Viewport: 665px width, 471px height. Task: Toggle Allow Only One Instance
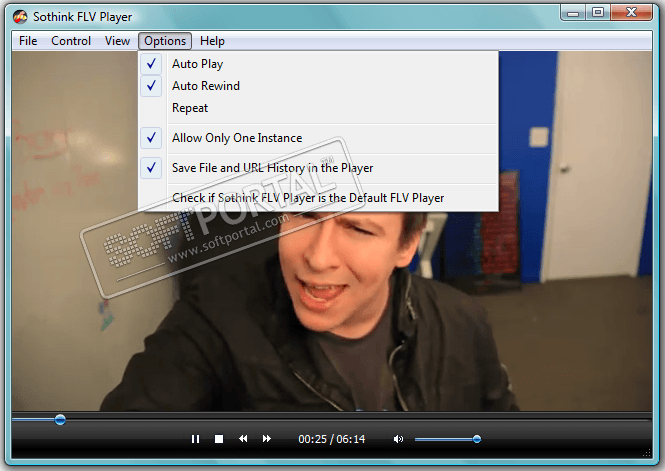[318, 138]
